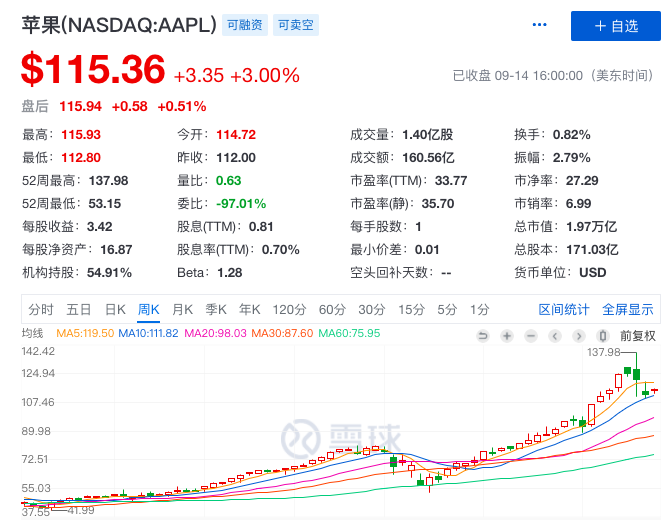
Task: Click the 机构持股 value 54.91%
Action: coord(109,273)
